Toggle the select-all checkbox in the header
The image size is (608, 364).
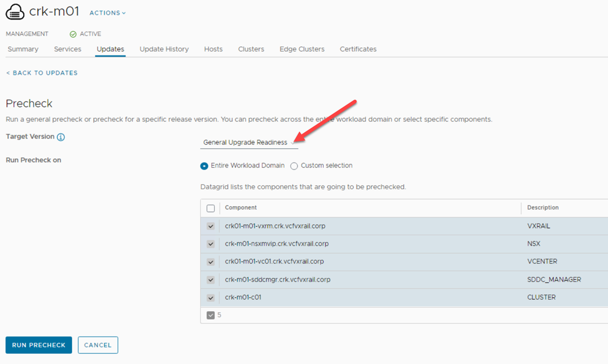tap(211, 208)
